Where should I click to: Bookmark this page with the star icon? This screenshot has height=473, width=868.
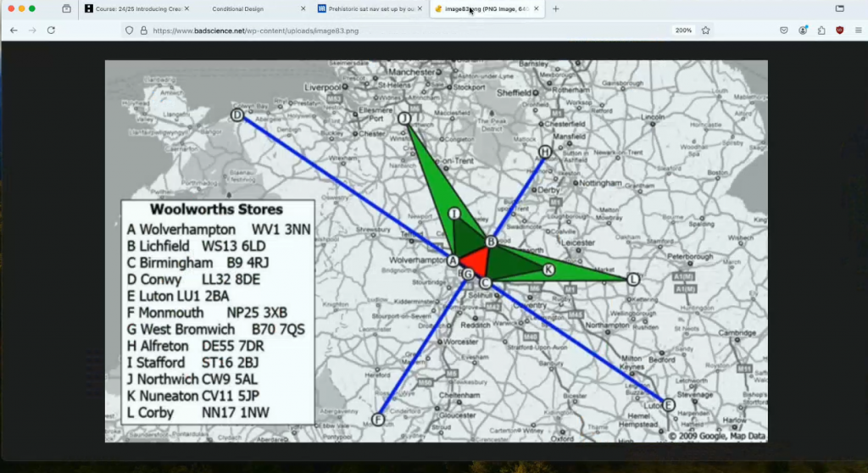[x=705, y=30]
